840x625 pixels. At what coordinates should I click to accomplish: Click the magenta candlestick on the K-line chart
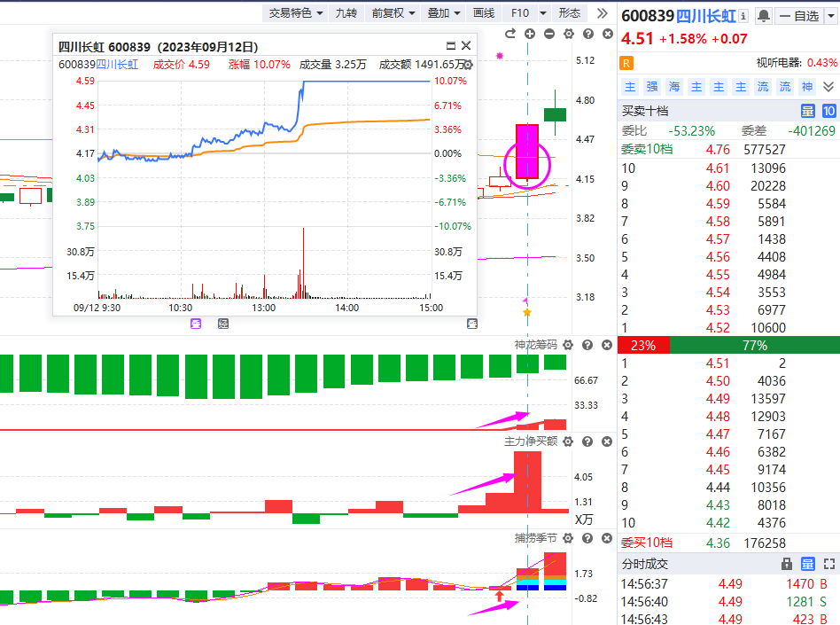point(527,152)
